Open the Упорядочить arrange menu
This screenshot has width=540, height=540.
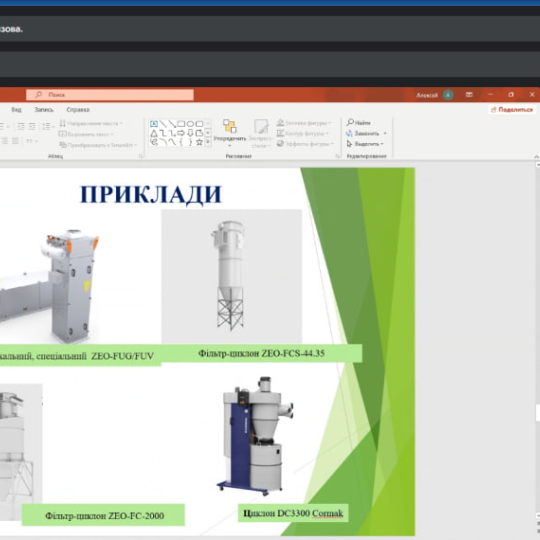click(230, 133)
